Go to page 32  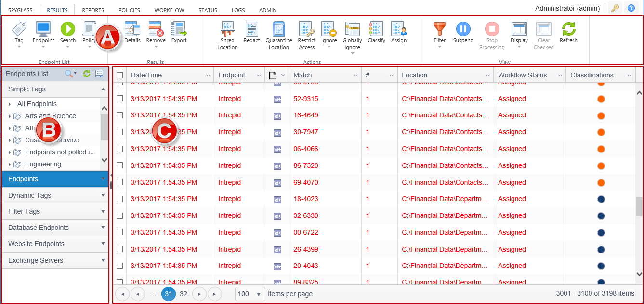[184, 294]
